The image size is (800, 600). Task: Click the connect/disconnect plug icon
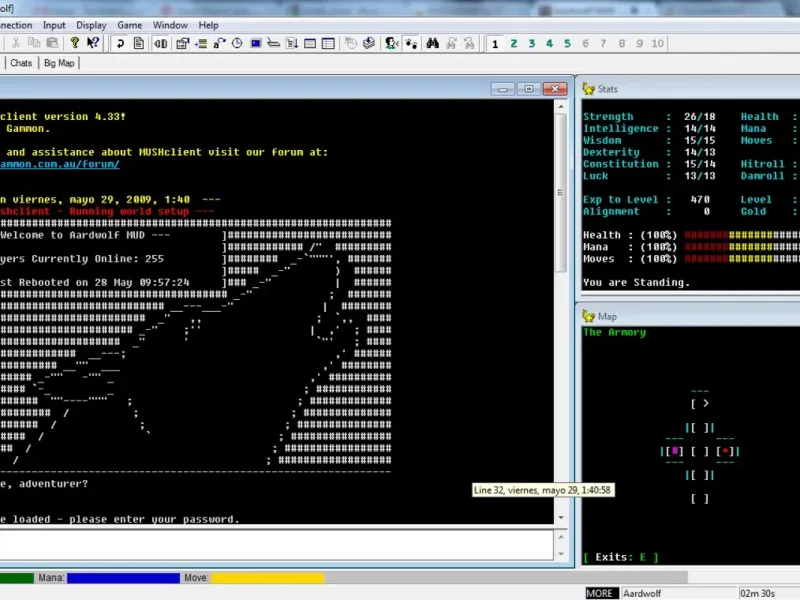pos(161,43)
